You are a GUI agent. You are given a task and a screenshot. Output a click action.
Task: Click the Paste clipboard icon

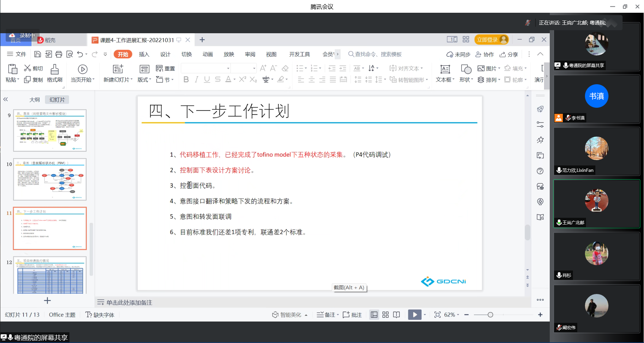(x=12, y=69)
